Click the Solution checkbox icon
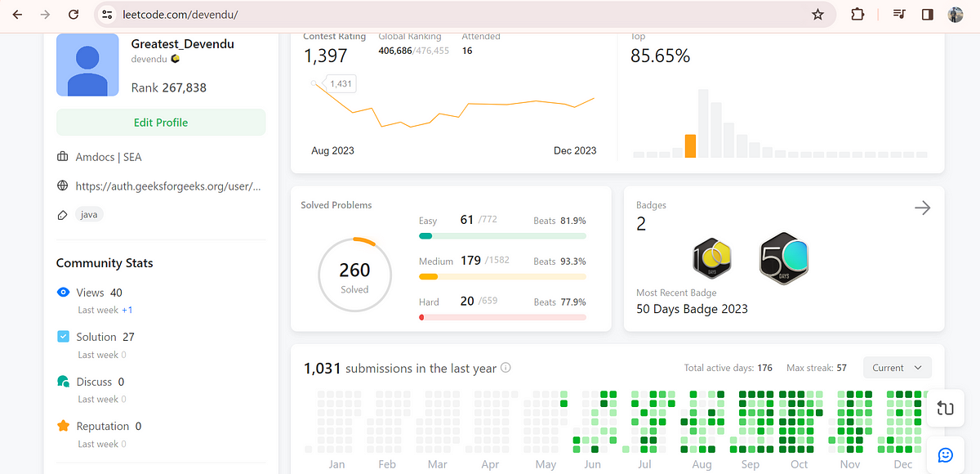This screenshot has height=474, width=980. click(x=63, y=337)
